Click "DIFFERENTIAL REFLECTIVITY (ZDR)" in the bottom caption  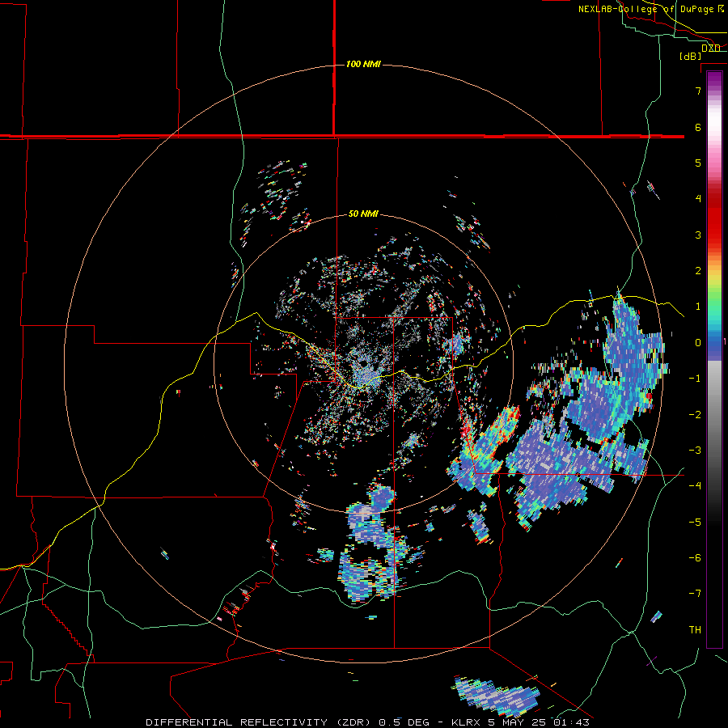click(260, 722)
